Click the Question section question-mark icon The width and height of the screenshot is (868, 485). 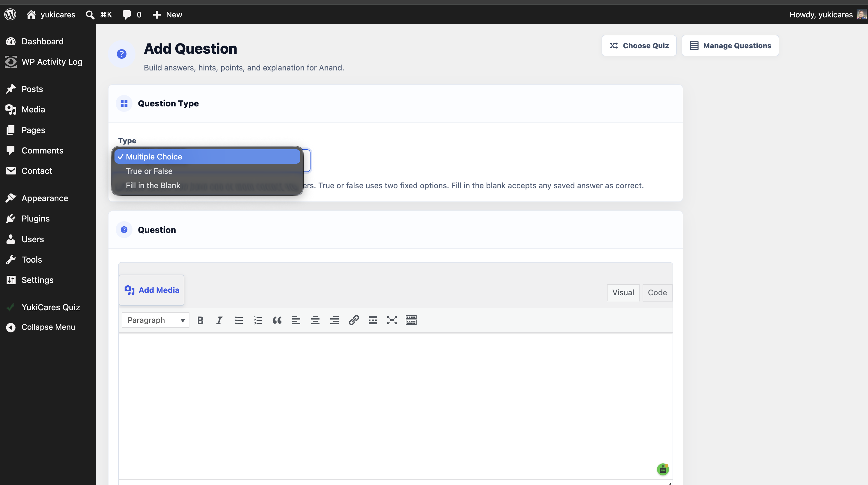(124, 230)
